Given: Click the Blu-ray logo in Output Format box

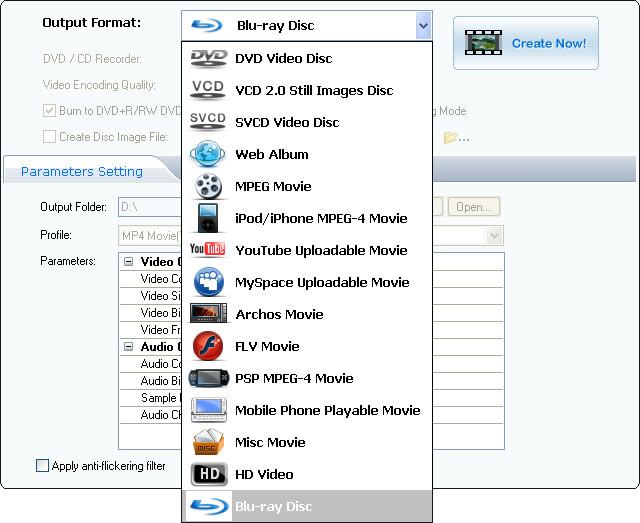Looking at the screenshot, I should tap(207, 25).
